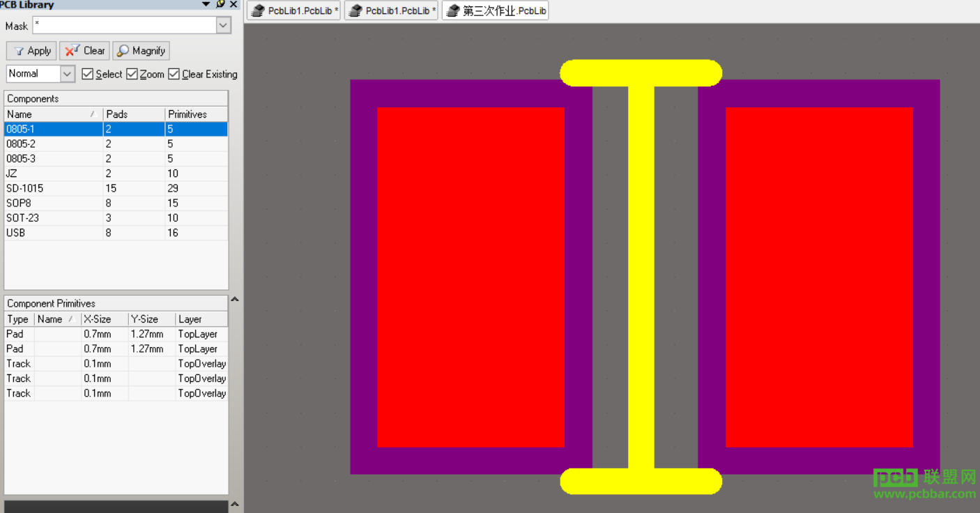
Task: Focus the Mask input field
Action: click(x=125, y=26)
